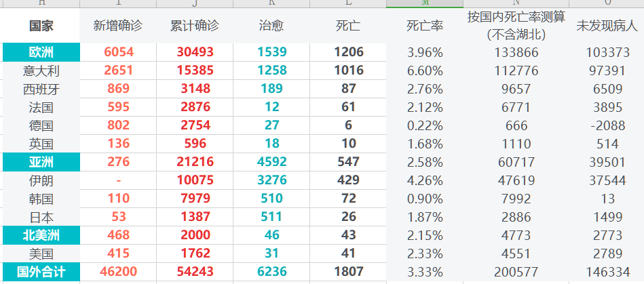
Task: Select Korea undiscovered patients 13
Action: click(x=607, y=199)
